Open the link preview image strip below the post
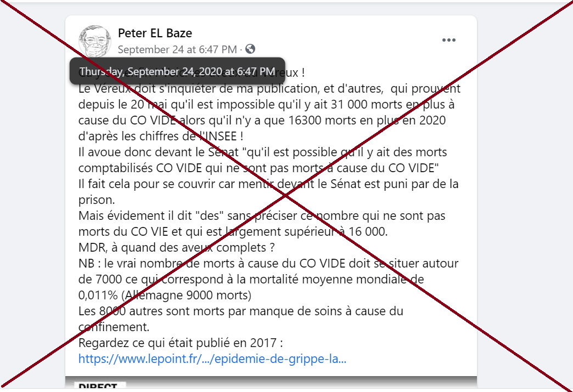Screen dimensions: 573x392 pos(271,383)
